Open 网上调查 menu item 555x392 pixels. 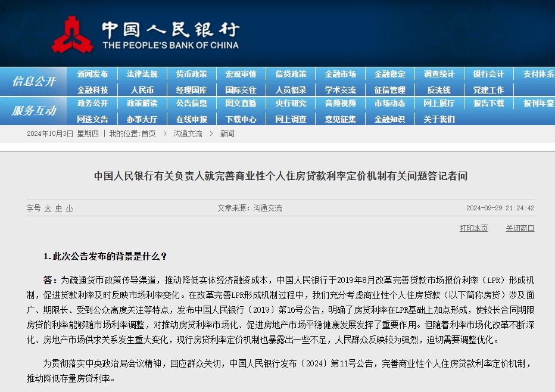(x=291, y=119)
